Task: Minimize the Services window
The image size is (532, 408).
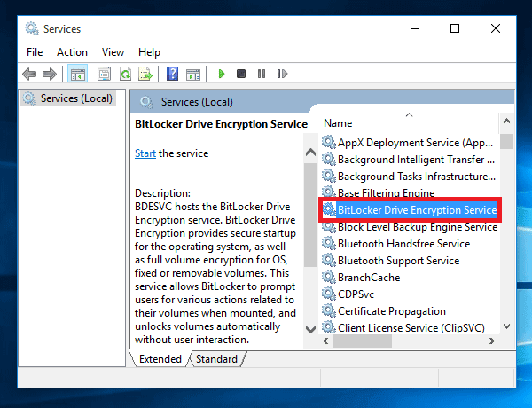Action: pos(415,29)
